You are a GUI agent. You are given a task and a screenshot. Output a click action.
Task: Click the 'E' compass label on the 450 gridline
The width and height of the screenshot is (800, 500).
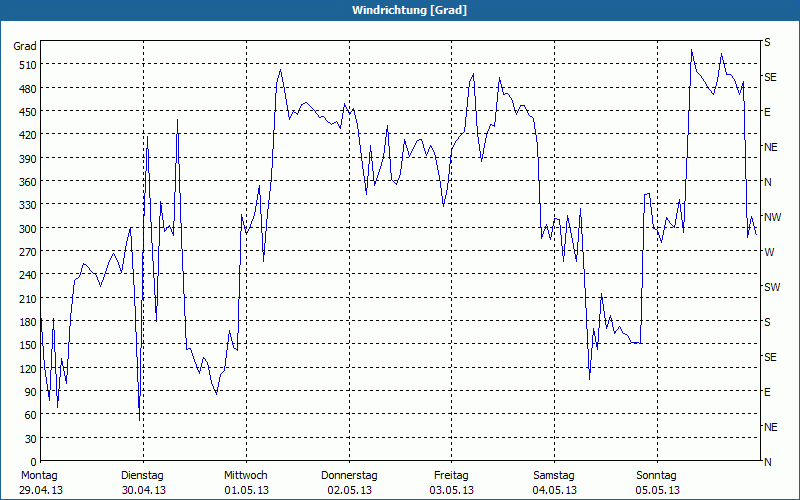point(767,112)
